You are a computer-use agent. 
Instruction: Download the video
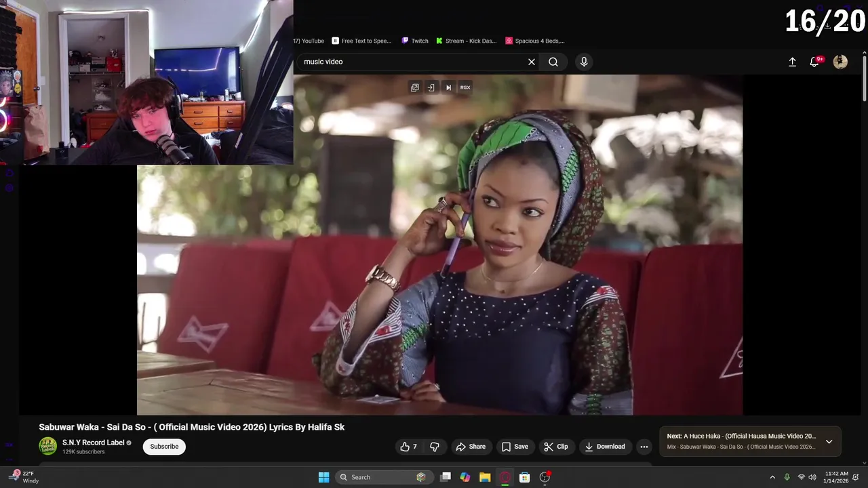pos(605,447)
